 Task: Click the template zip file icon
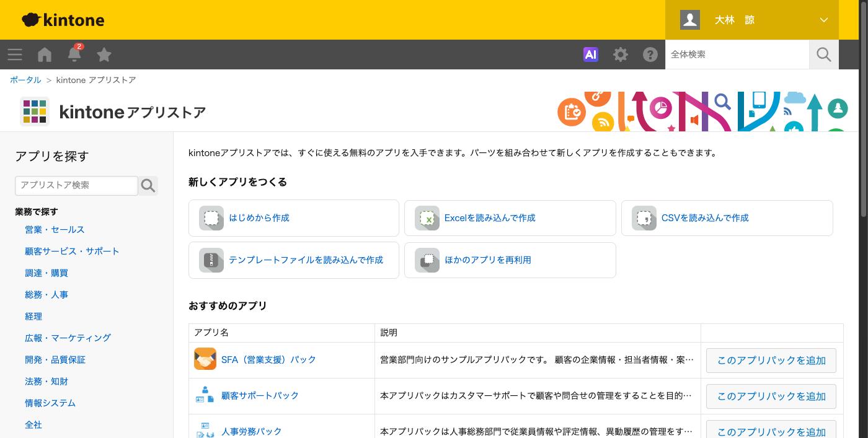coord(211,260)
